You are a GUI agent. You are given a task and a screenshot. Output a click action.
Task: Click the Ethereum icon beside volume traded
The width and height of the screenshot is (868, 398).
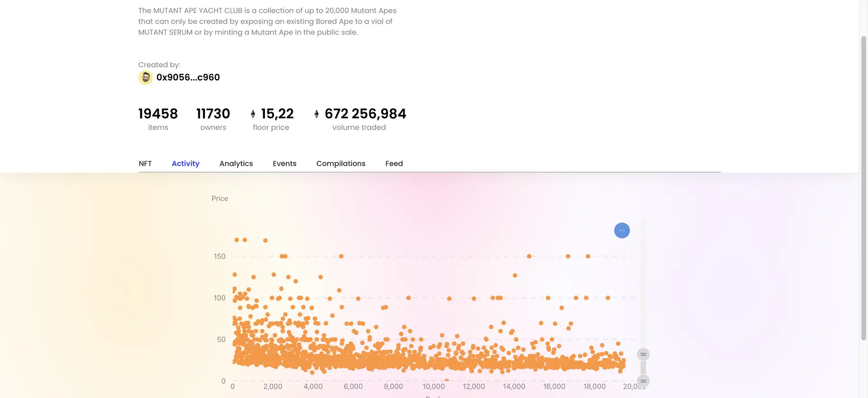pos(316,114)
